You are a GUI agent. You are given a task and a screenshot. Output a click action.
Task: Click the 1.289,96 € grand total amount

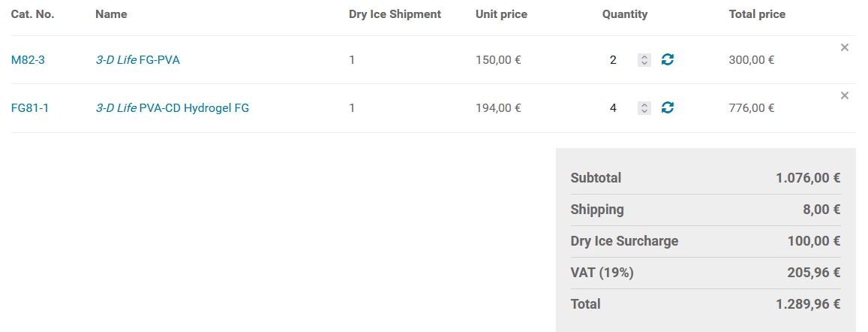[x=807, y=304]
